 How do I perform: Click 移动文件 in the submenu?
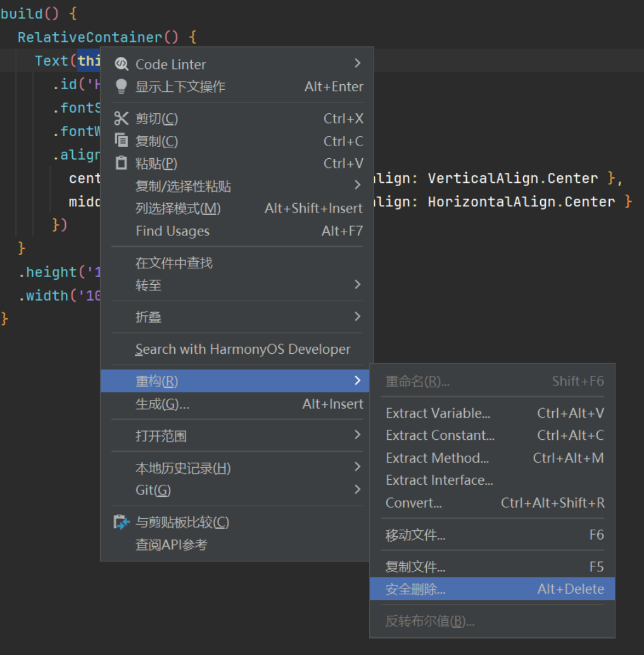pos(415,535)
